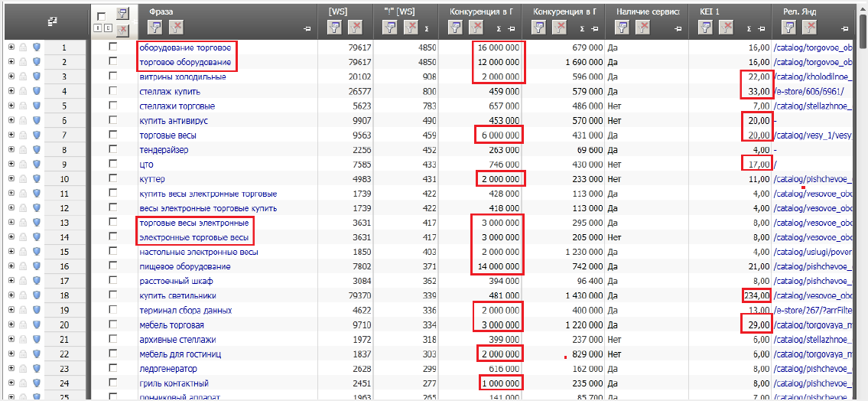Toggle the select-all checkbox in header
Screen dimensions: 868x401
click(x=101, y=17)
